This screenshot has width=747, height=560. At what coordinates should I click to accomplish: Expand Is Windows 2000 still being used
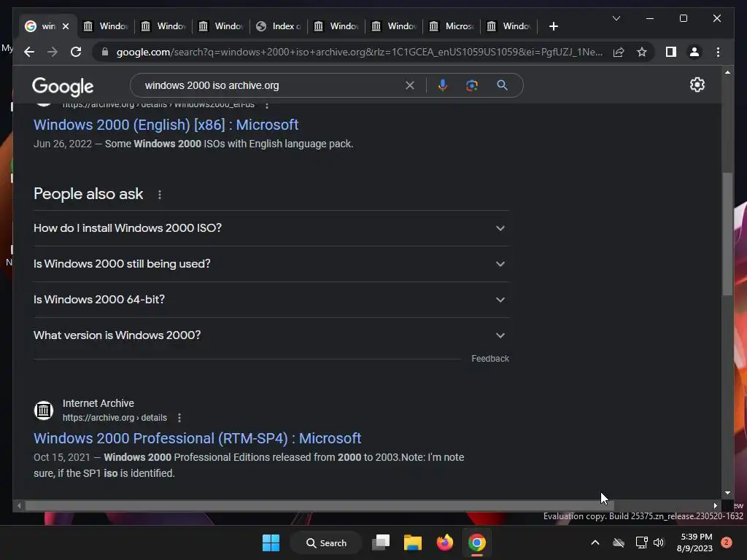(x=271, y=264)
